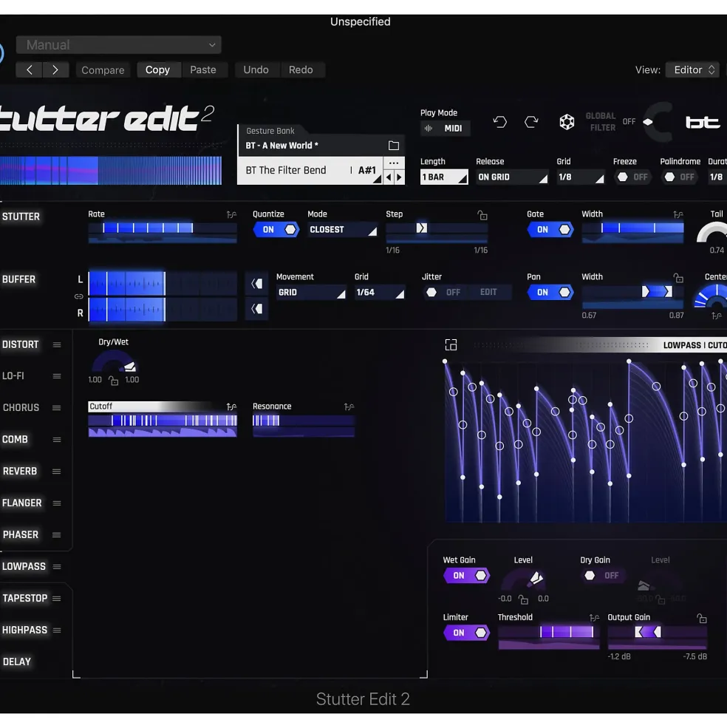Click the randomize dice icon

(x=567, y=122)
